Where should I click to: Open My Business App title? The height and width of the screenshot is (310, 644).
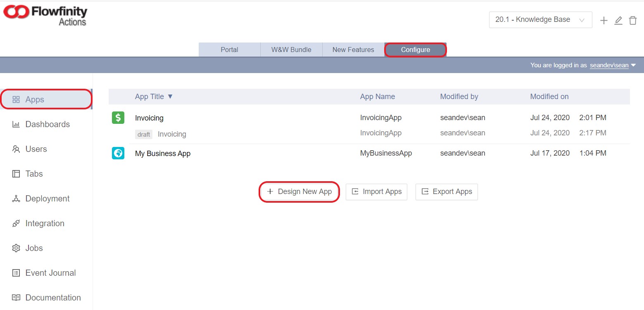pos(163,154)
